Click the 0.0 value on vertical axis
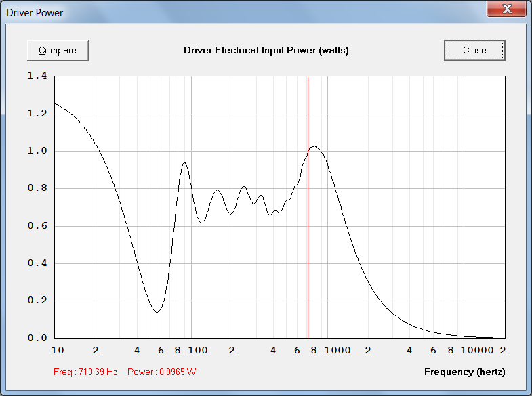This screenshot has height=396, width=532. [37, 338]
